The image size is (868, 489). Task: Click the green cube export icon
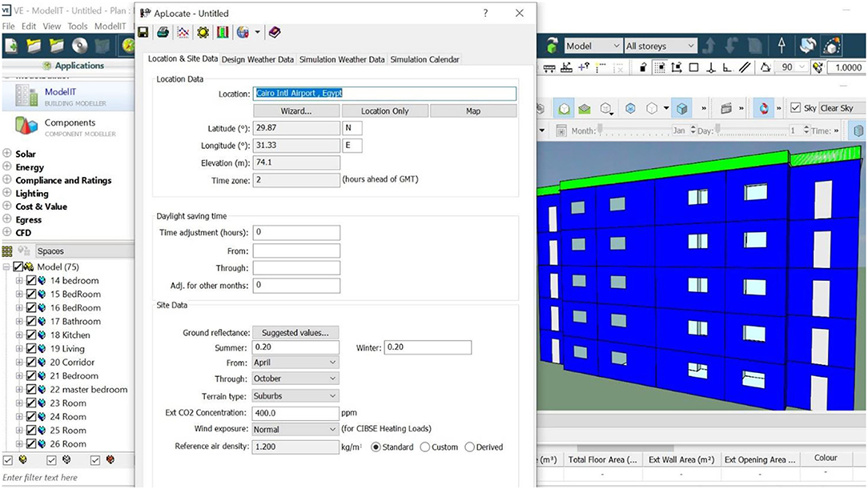tap(552, 46)
